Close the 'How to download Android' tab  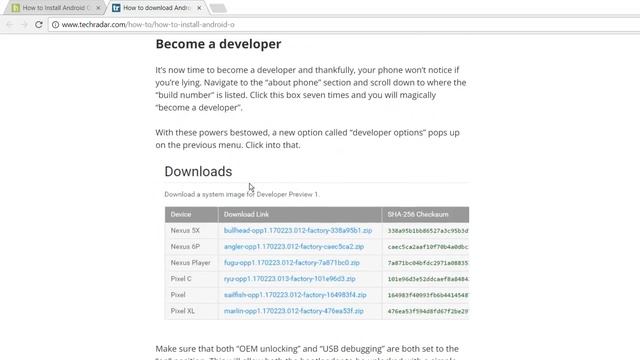coord(199,8)
